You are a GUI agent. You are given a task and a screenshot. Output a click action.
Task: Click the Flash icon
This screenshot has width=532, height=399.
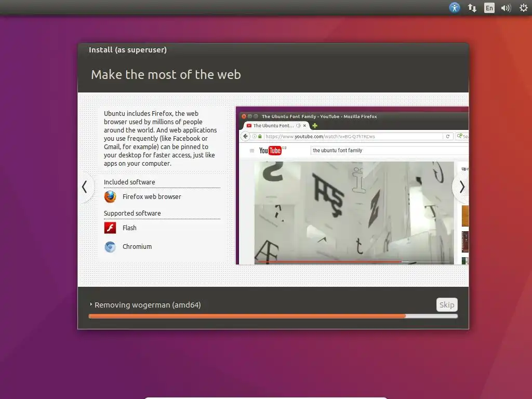pyautogui.click(x=110, y=228)
